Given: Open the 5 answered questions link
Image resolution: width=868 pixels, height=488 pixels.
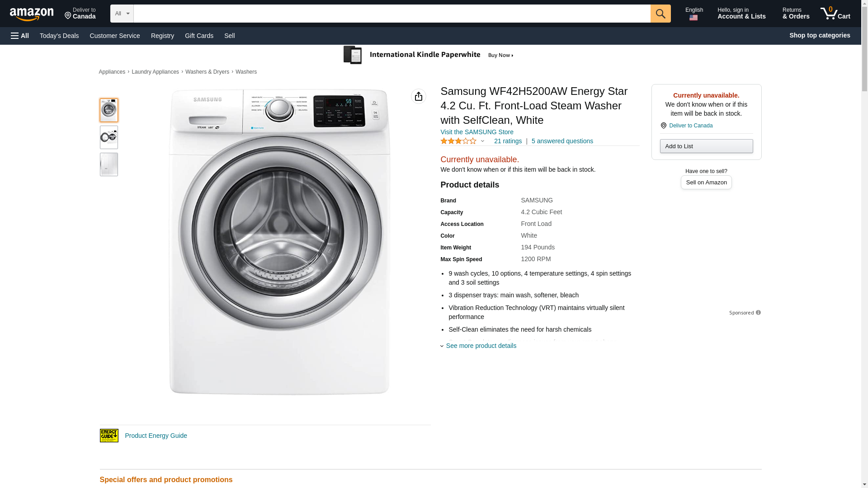Looking at the screenshot, I should 562,141.
